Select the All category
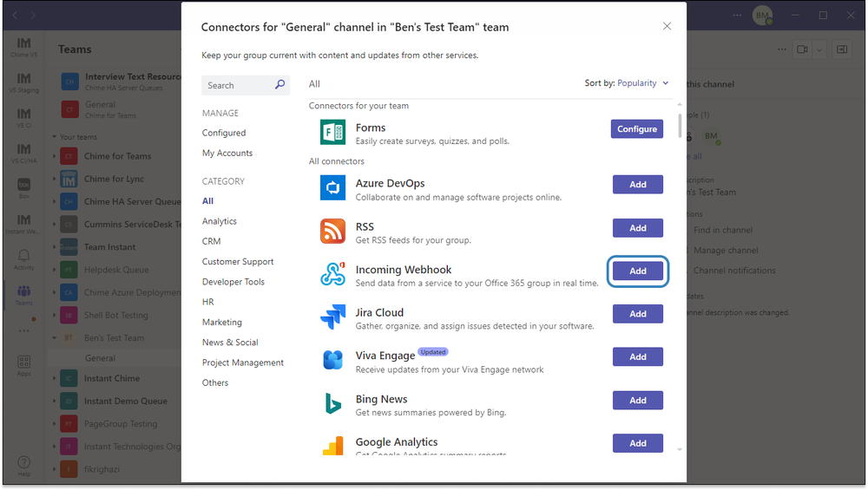Viewport: 868px width, 490px height. pyautogui.click(x=207, y=200)
